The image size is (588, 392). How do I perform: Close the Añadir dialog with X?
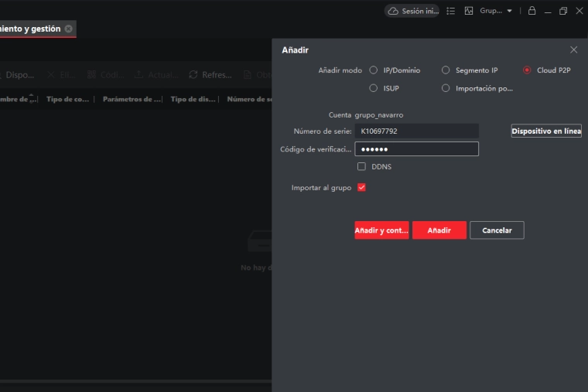click(x=573, y=49)
